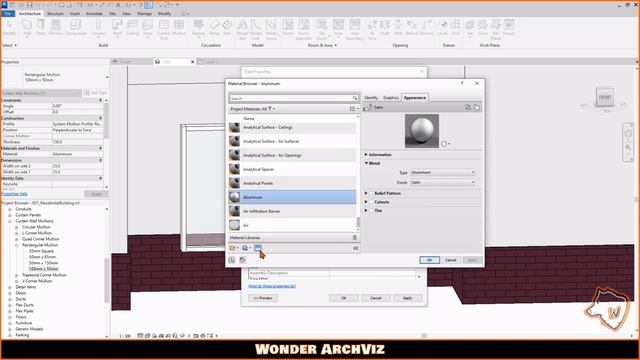This screenshot has height=360, width=640.
Task: Open the Annotate ribbon tab
Action: [94, 13]
